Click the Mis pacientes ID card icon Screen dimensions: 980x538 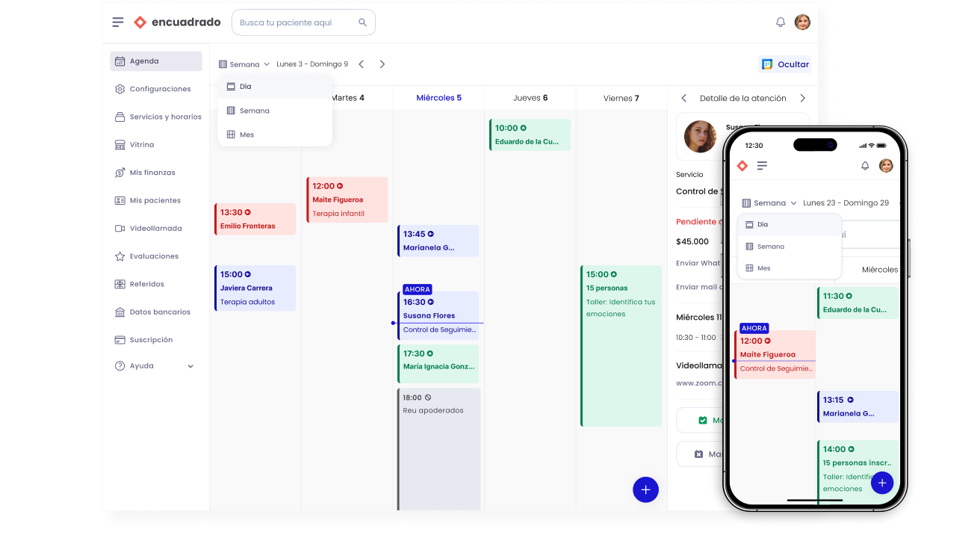click(x=120, y=200)
